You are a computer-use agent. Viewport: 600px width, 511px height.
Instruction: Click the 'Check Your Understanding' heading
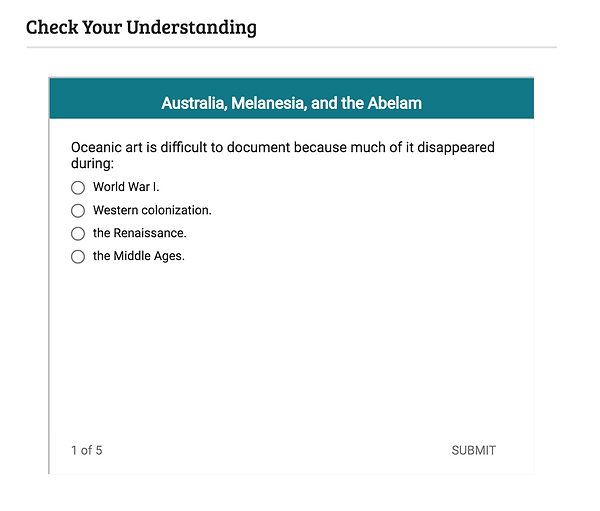141,27
